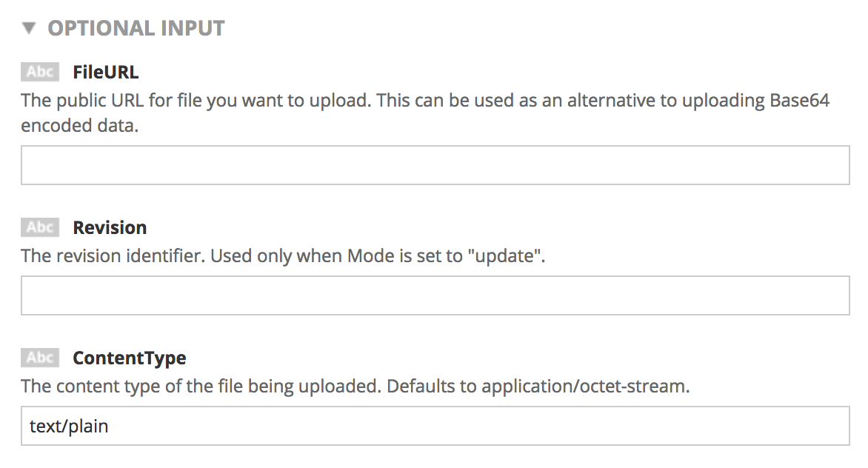Click the Abc type icon beside ContentType
This screenshot has width=868, height=468.
[40, 358]
